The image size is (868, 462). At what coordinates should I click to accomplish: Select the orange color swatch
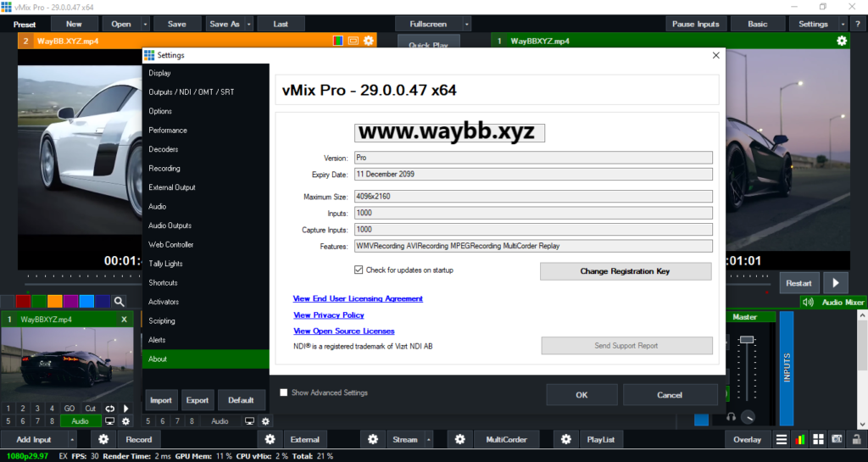point(54,301)
